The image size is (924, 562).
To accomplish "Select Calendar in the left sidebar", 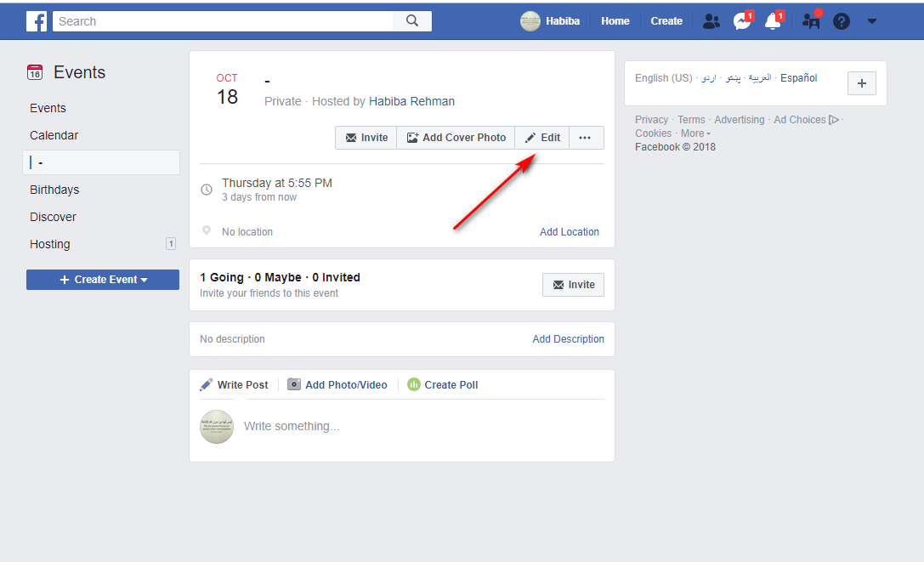I will coord(54,135).
